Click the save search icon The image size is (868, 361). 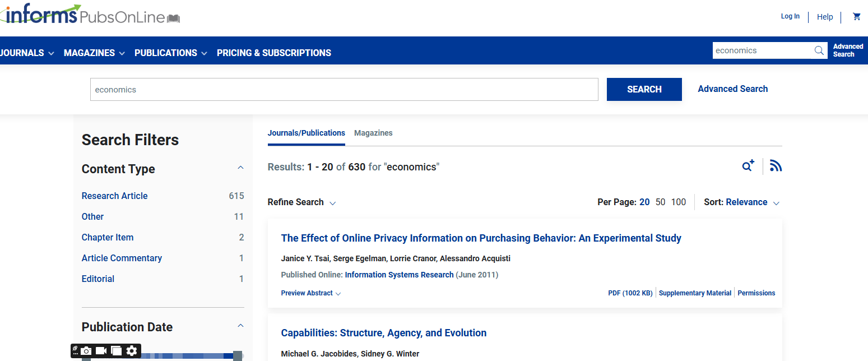click(748, 166)
